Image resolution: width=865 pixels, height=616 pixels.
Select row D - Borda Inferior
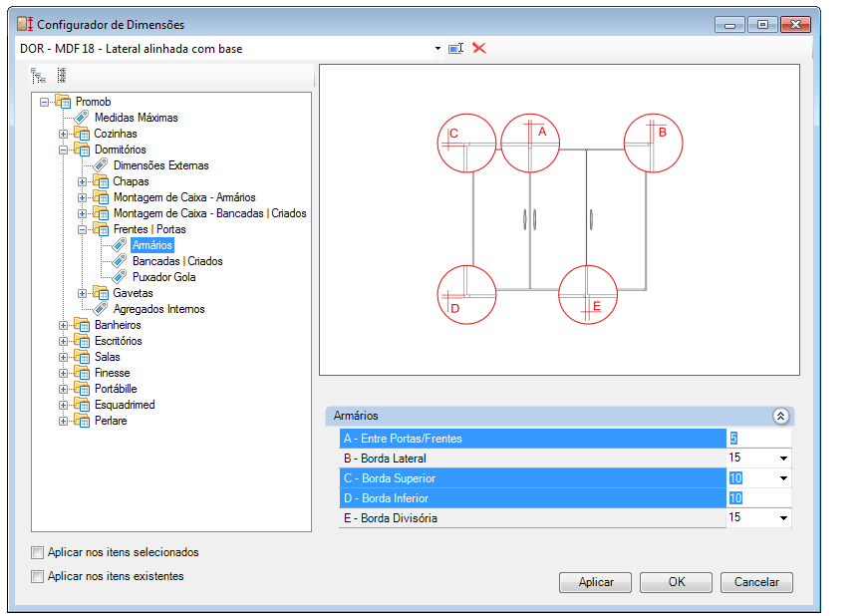coord(532,498)
